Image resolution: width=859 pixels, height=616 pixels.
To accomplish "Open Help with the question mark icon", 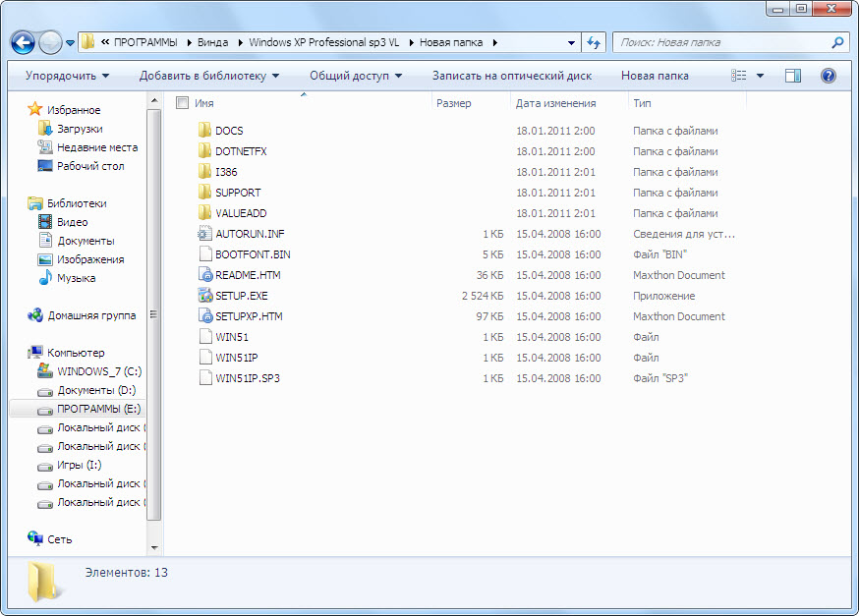I will point(829,76).
